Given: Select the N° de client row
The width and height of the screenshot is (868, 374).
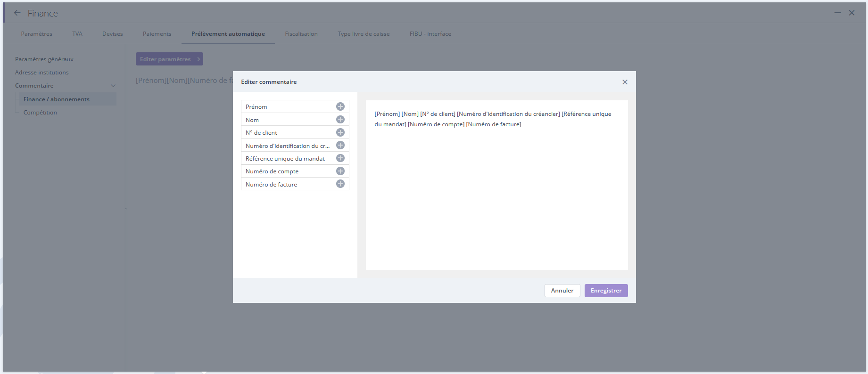Looking at the screenshot, I should [x=295, y=132].
